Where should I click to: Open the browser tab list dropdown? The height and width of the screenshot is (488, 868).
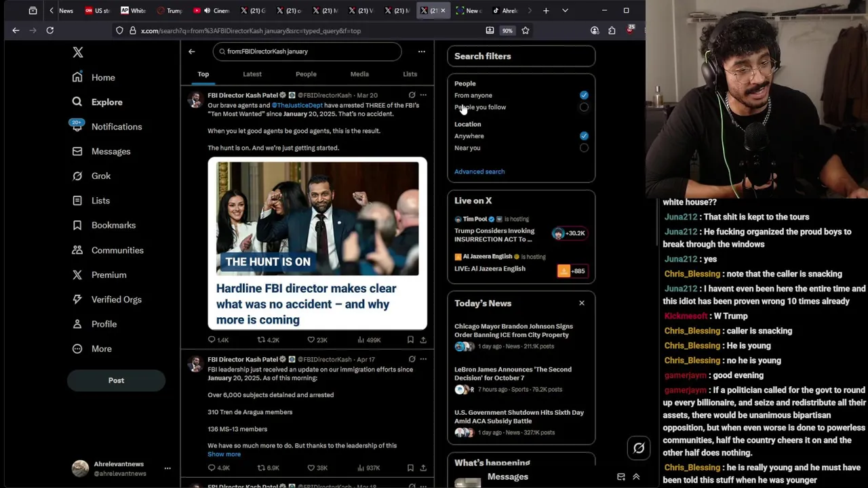point(565,11)
